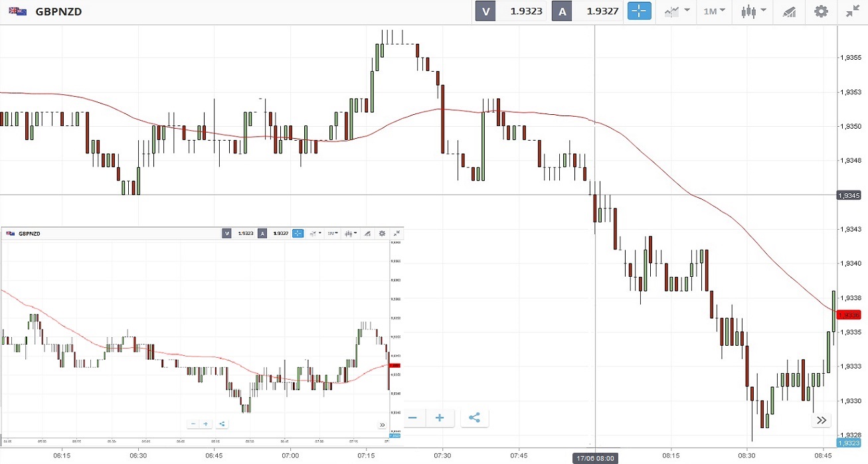
Task: Click the double-arrow icon in the inset chart
Action: 382,425
